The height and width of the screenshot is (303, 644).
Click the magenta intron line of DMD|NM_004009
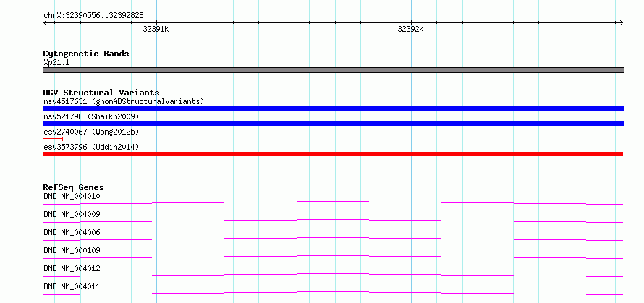pos(333,221)
